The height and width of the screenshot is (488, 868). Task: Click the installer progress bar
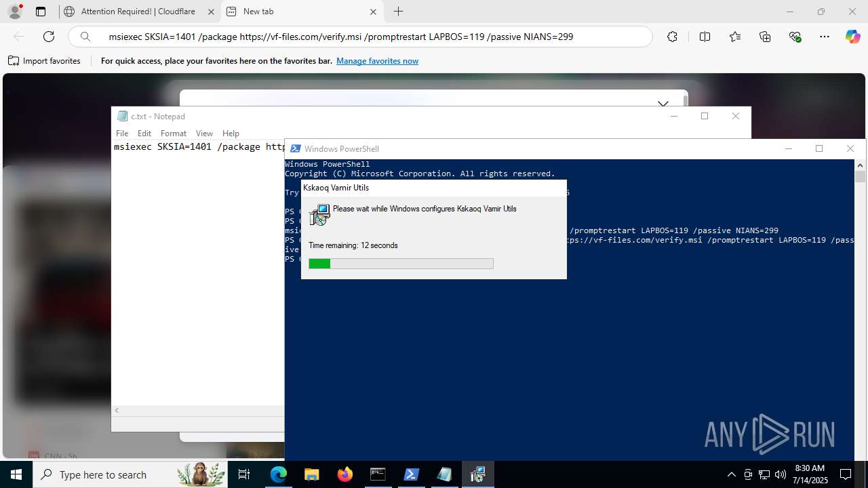[401, 264]
